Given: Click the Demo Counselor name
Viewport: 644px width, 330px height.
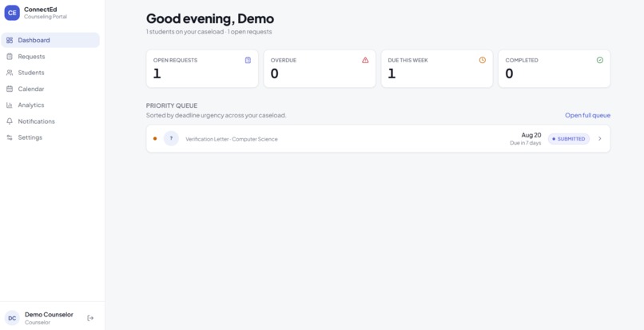Looking at the screenshot, I should pyautogui.click(x=49, y=314).
